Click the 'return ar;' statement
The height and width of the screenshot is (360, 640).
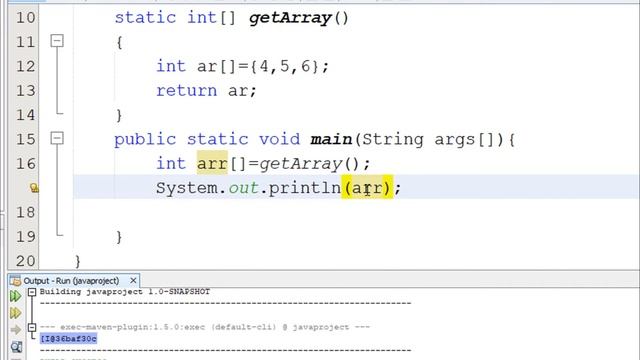click(x=207, y=91)
